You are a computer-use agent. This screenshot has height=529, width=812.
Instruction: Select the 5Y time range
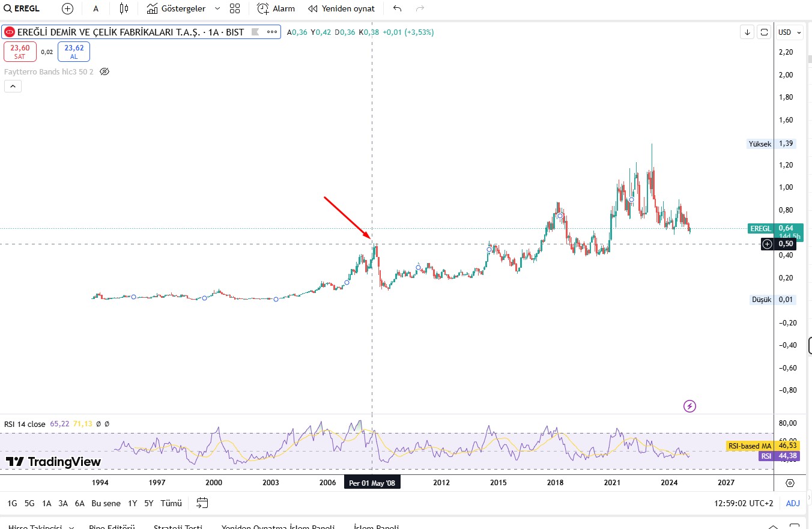pos(149,503)
